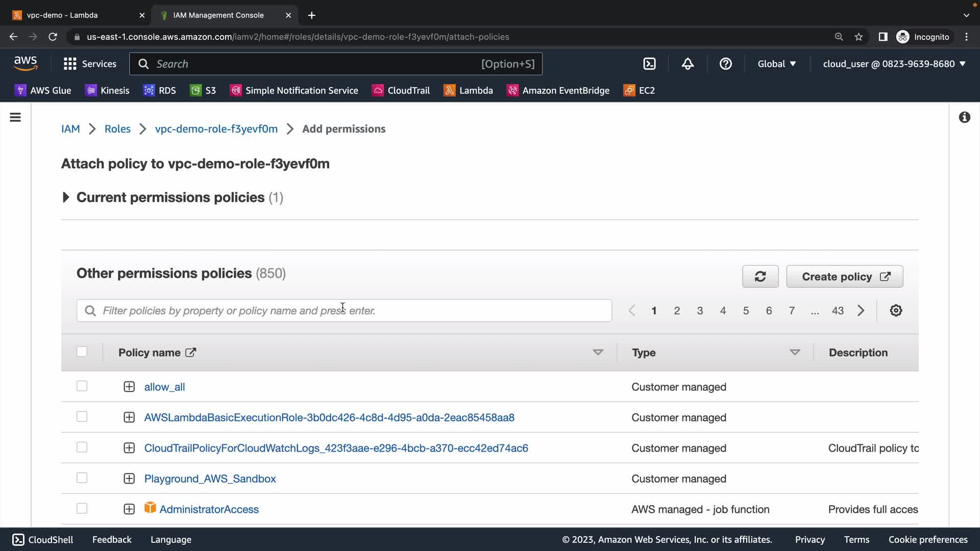Open AWS CloudShell icon in top navigation
980x551 pixels.
(649, 64)
